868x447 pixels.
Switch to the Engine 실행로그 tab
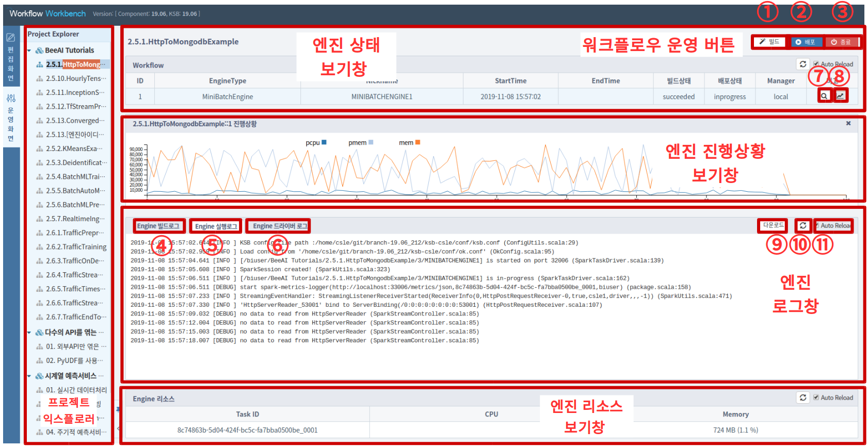coord(216,226)
